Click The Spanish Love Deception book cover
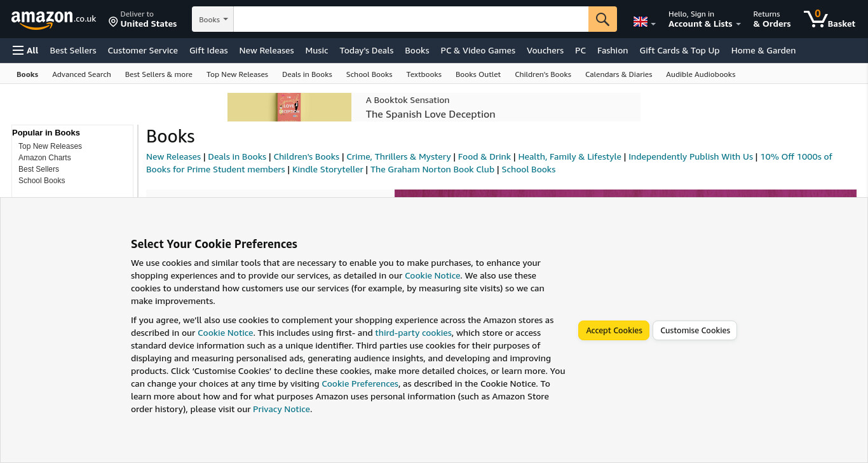This screenshot has height=463, width=868. (288, 107)
